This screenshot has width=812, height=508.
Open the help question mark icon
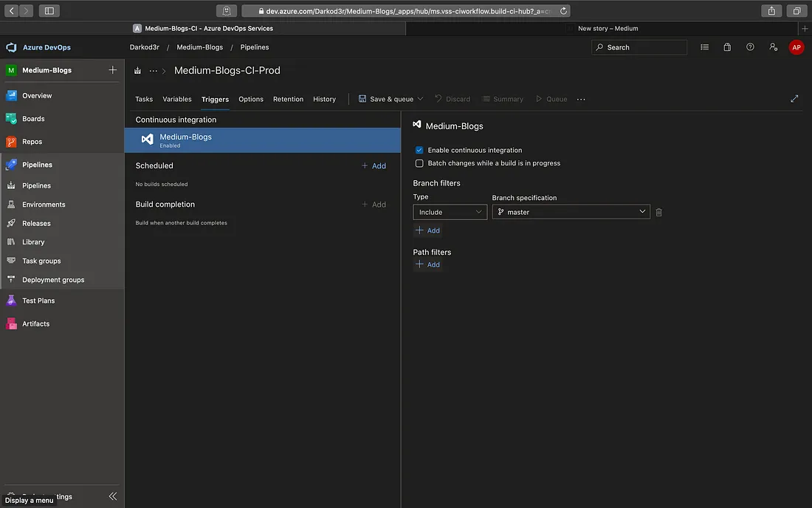(750, 47)
